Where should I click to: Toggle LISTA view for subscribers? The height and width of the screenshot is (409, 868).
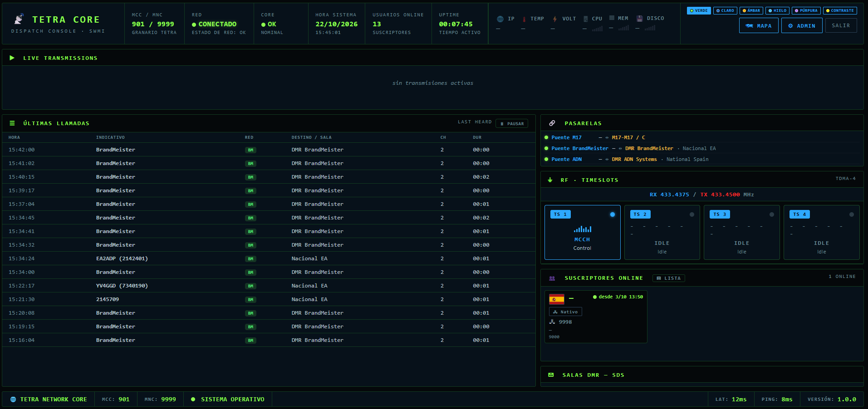pos(669,278)
